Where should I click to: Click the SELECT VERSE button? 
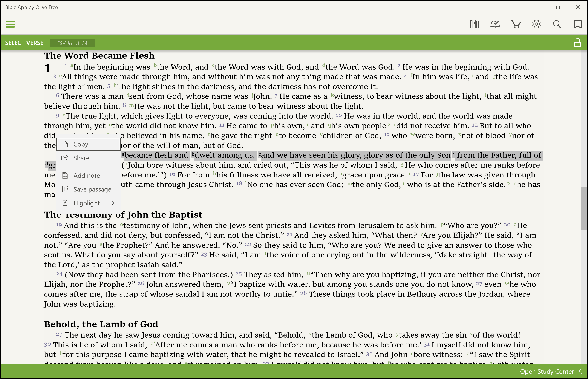point(24,43)
